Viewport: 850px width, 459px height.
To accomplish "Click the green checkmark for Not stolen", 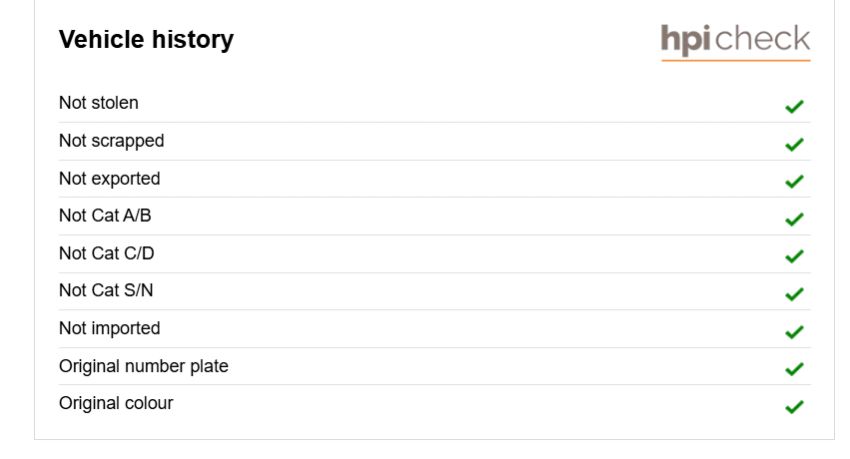I will [794, 107].
